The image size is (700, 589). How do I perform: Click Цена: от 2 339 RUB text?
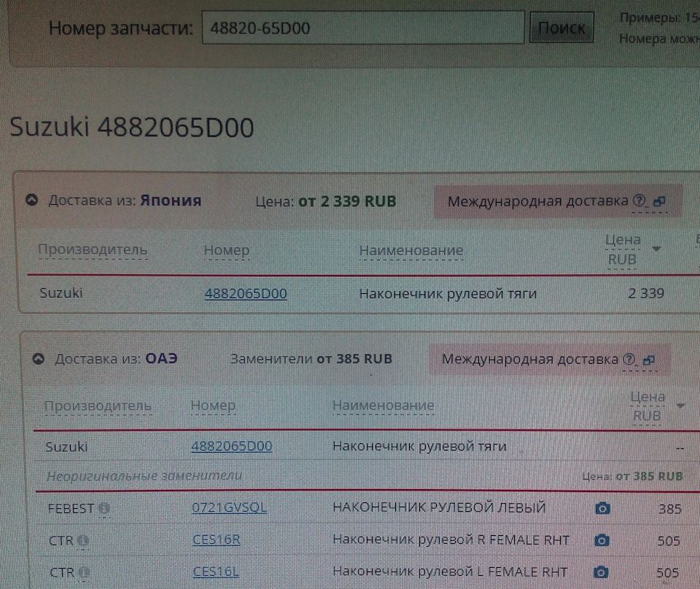pyautogui.click(x=326, y=201)
